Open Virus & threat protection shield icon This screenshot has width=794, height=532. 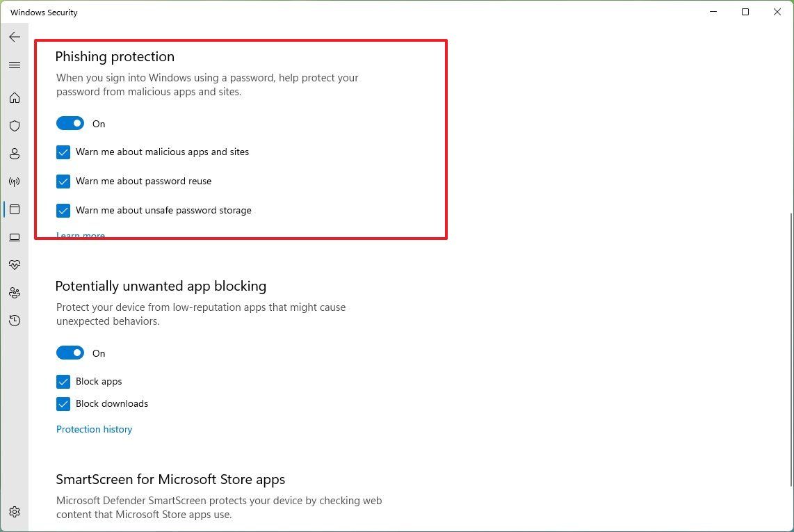[x=15, y=126]
